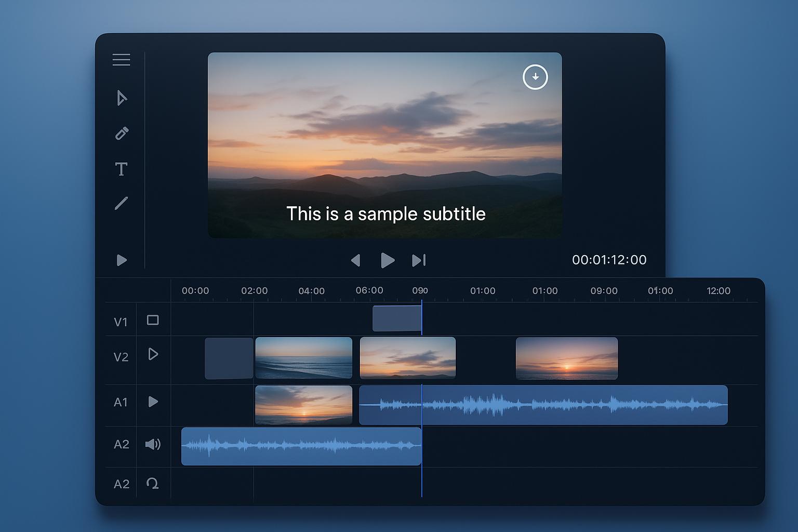
Task: Select the pencil edit tool
Action: (122, 134)
